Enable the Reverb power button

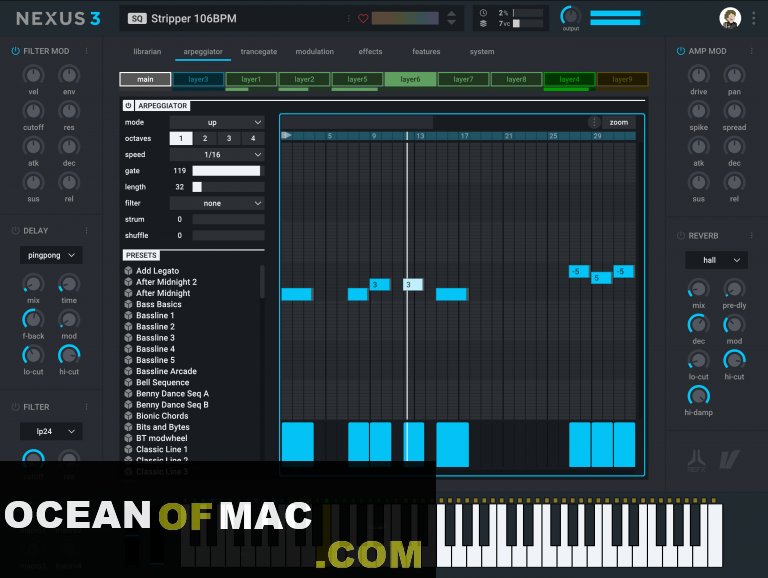(x=680, y=236)
